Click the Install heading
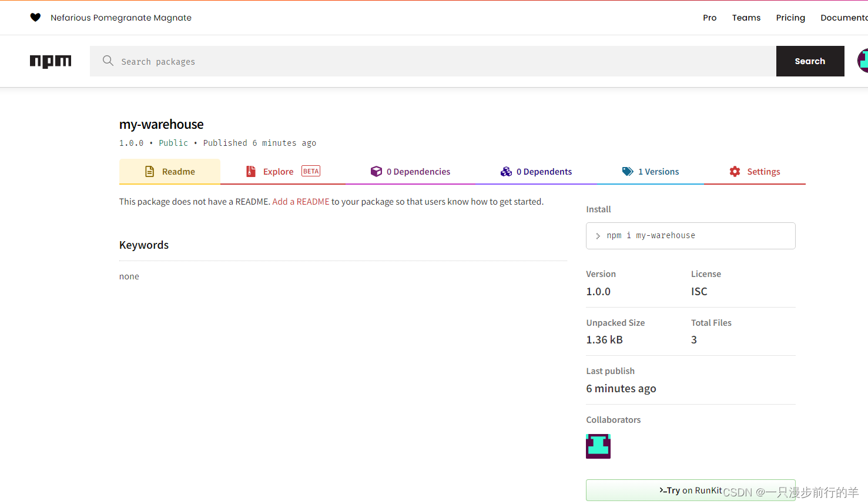Image resolution: width=868 pixels, height=504 pixels. coord(598,209)
